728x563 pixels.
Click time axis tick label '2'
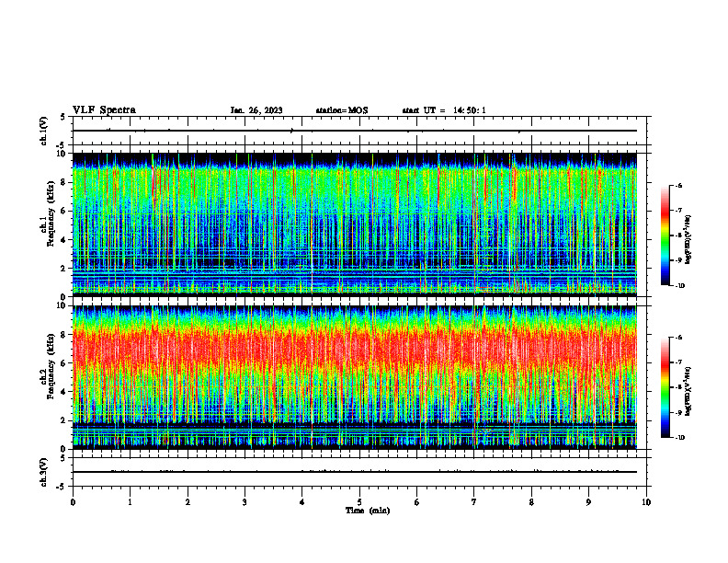click(x=188, y=502)
